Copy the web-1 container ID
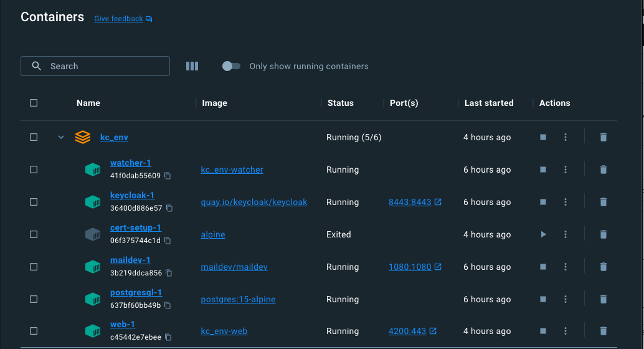 point(168,337)
